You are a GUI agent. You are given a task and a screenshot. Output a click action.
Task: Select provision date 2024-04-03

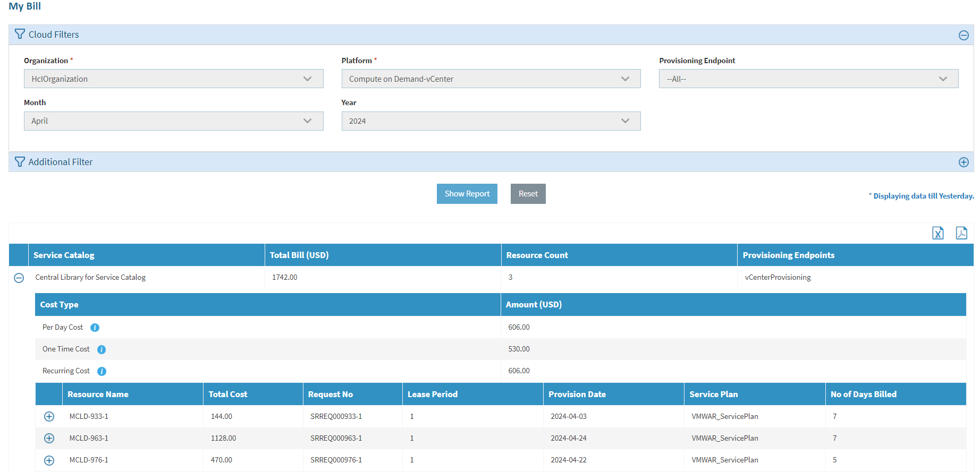(x=569, y=417)
